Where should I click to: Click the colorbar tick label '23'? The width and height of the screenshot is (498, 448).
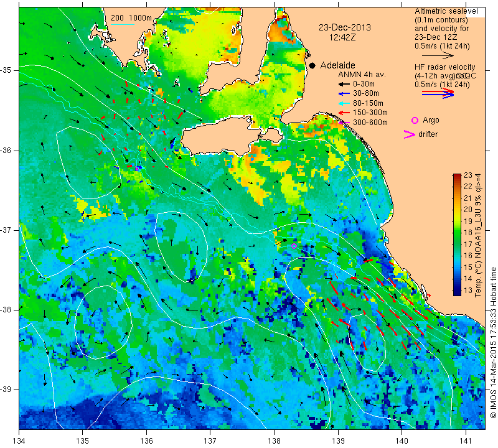[468, 175]
